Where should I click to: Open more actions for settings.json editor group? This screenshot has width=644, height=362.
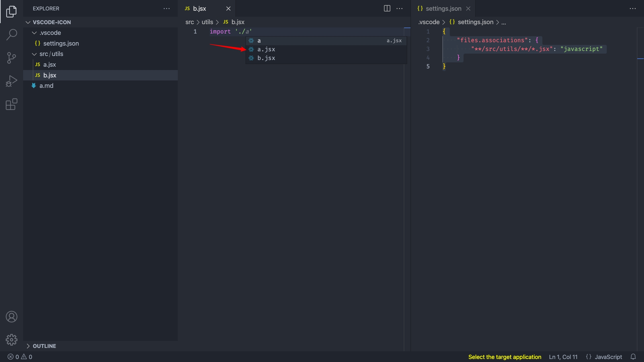tap(633, 8)
